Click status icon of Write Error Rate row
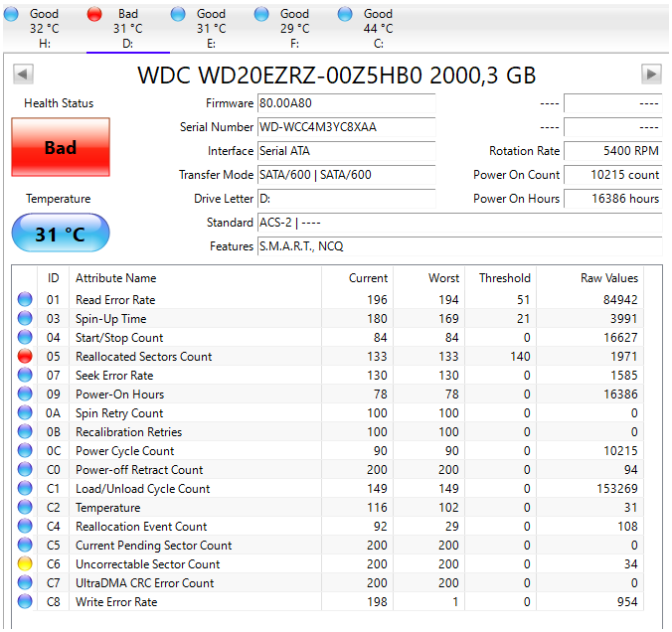 click(25, 601)
